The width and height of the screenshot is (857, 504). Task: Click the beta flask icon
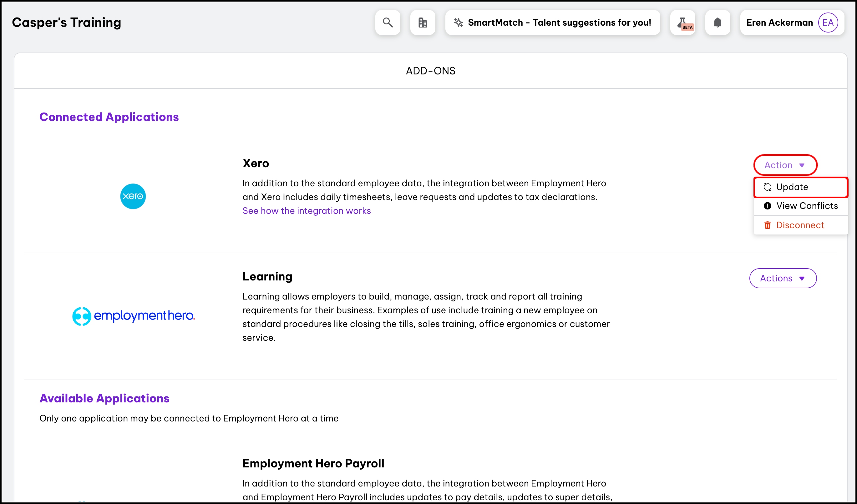[x=682, y=23]
